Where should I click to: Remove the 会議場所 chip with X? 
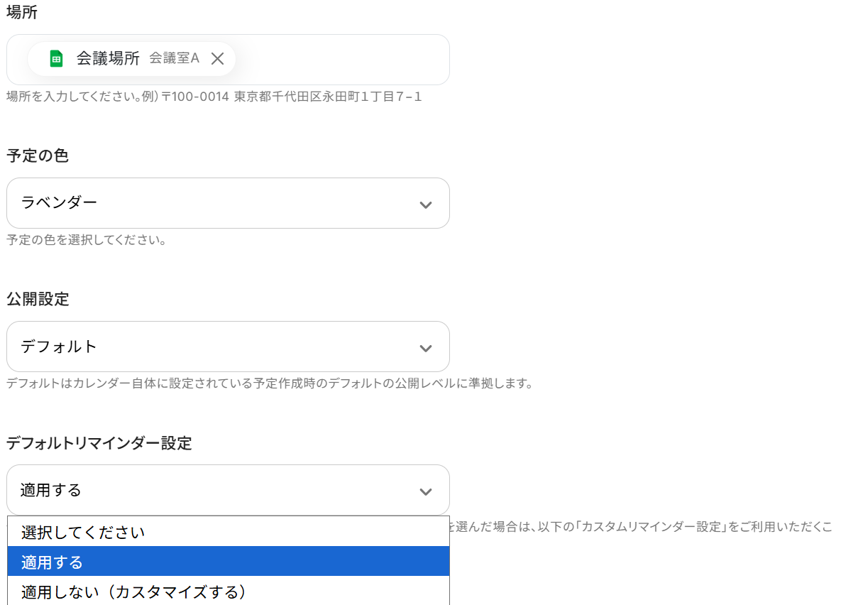[x=218, y=59]
